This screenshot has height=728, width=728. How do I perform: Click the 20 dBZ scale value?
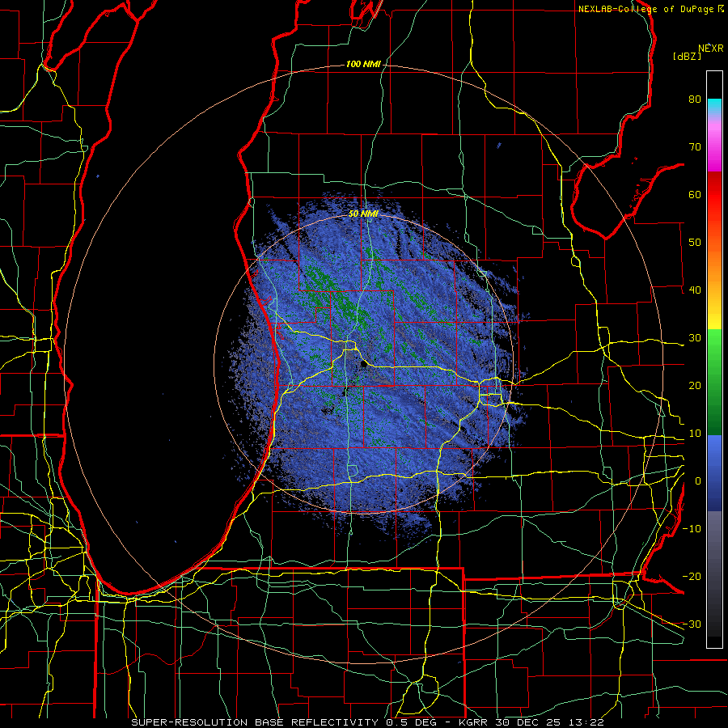pyautogui.click(x=695, y=385)
